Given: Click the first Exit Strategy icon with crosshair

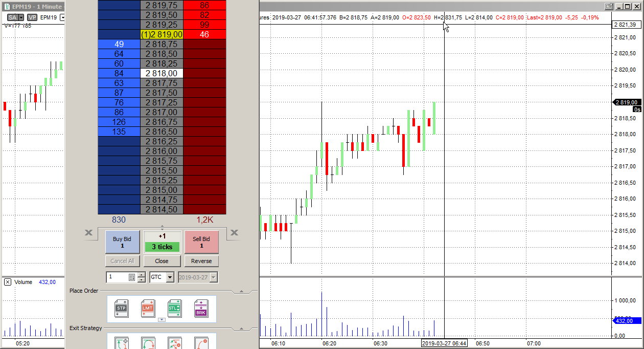Looking at the screenshot, I should (121, 343).
